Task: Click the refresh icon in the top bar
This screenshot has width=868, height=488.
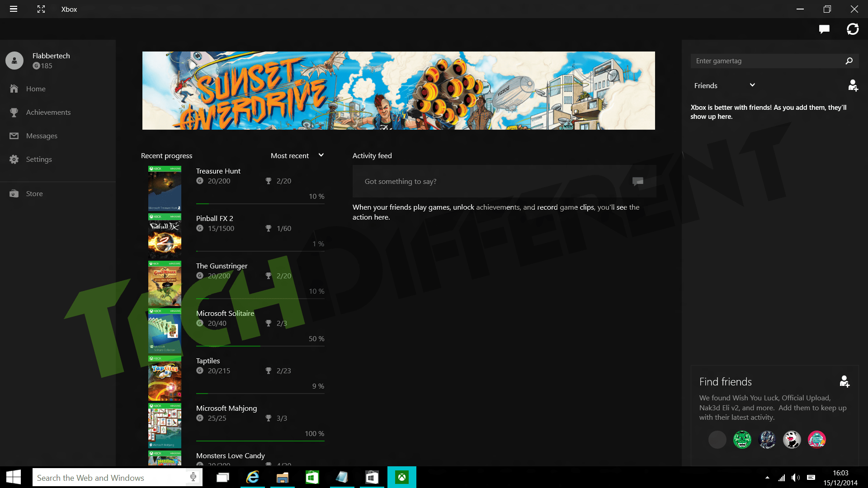Action: [x=853, y=29]
